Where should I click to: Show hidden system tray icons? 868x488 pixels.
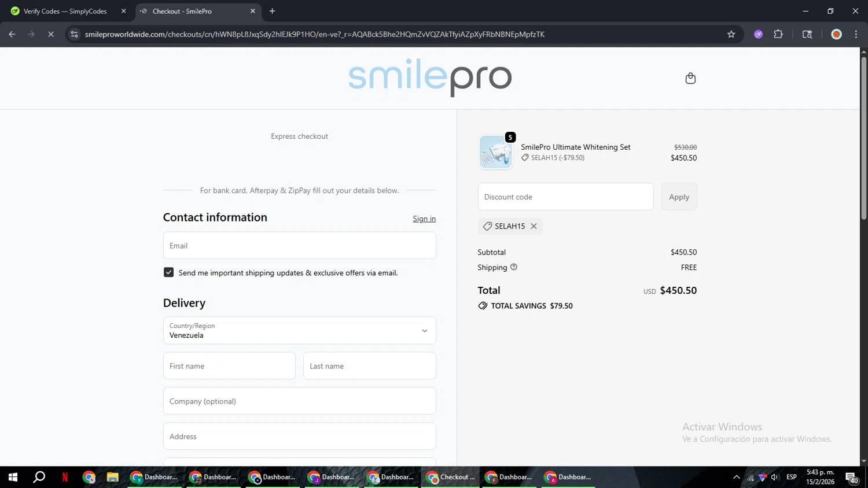[x=736, y=477]
